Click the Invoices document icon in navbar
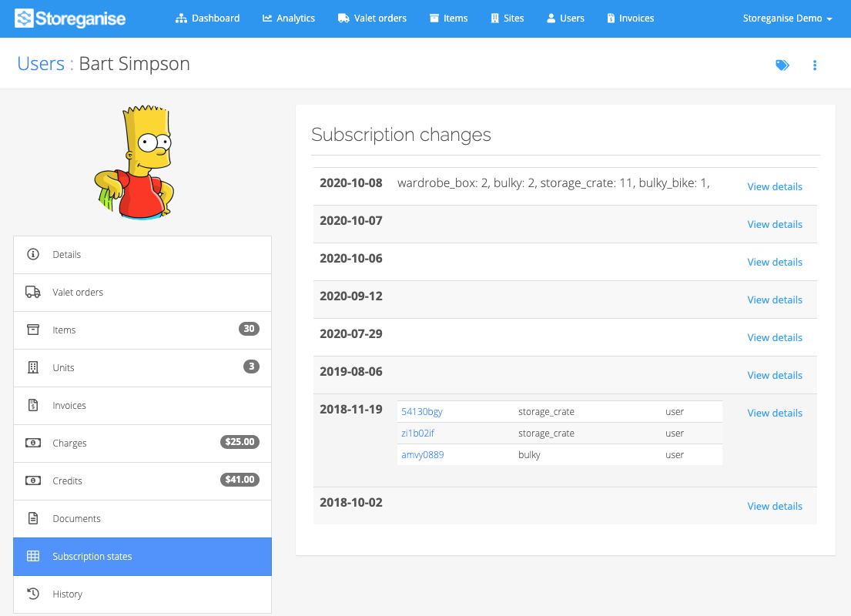 coord(611,18)
